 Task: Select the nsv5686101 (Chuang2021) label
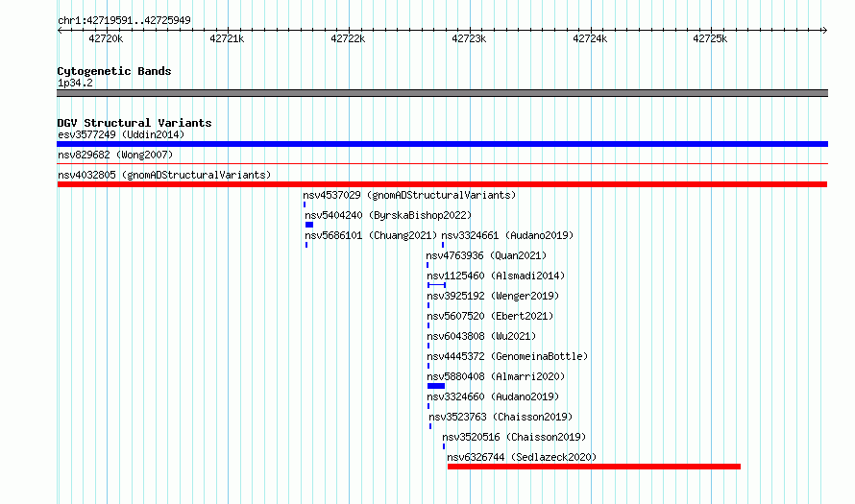371,235
